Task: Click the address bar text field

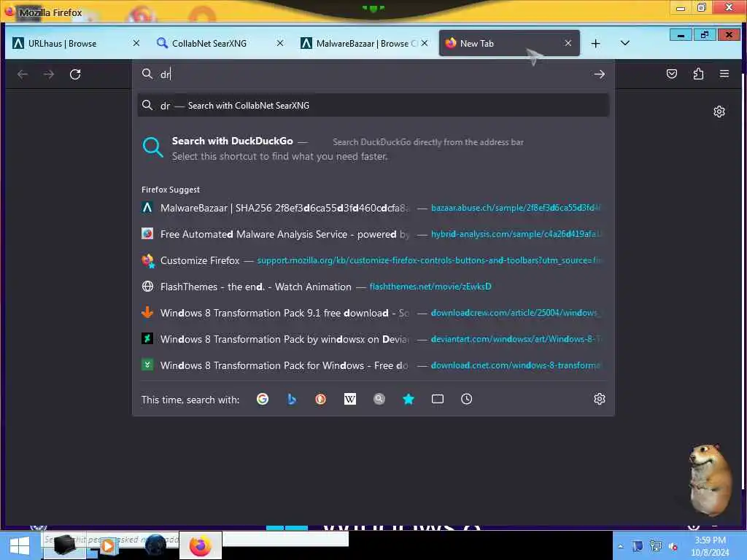Action: (x=374, y=74)
